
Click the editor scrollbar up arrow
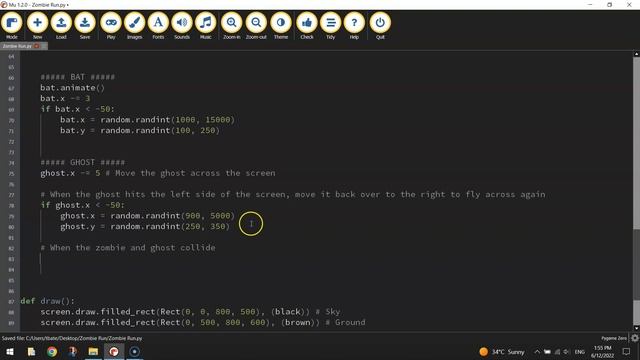pos(636,54)
